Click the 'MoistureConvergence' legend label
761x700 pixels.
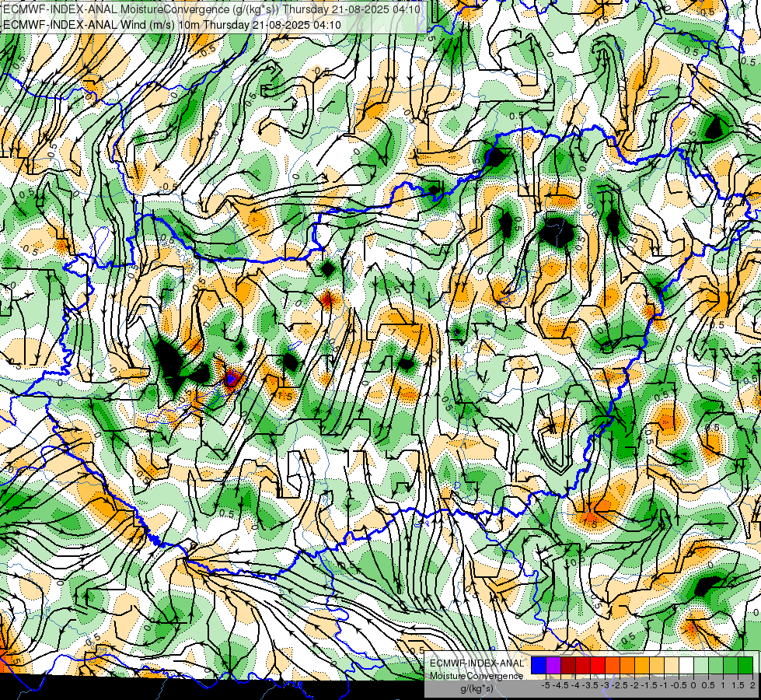point(476,676)
